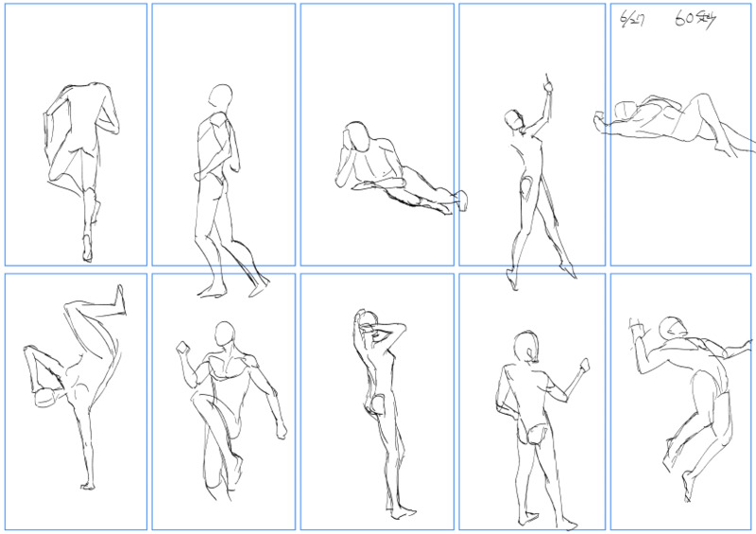Click the pointing hand of the reaching figure
The image size is (756, 534).
click(548, 85)
